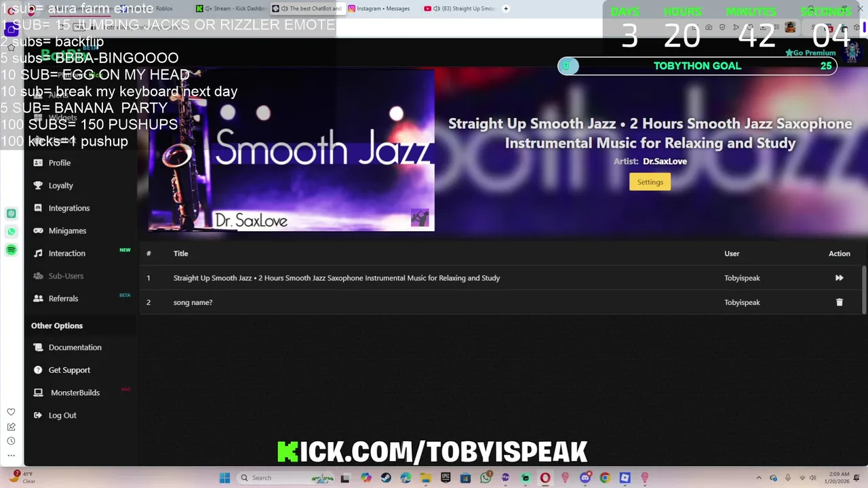Open the Windows Start menu
This screenshot has height=488, width=868.
tap(224, 478)
